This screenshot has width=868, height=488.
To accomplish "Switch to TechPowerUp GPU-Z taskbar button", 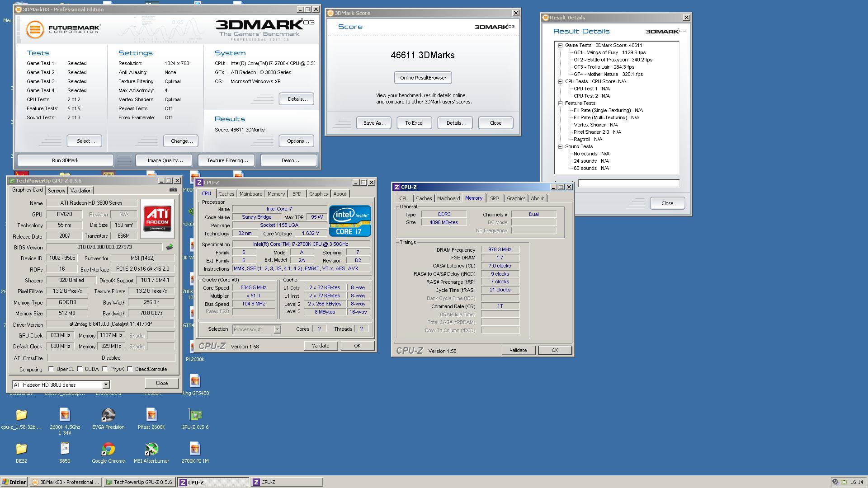I will (x=140, y=482).
